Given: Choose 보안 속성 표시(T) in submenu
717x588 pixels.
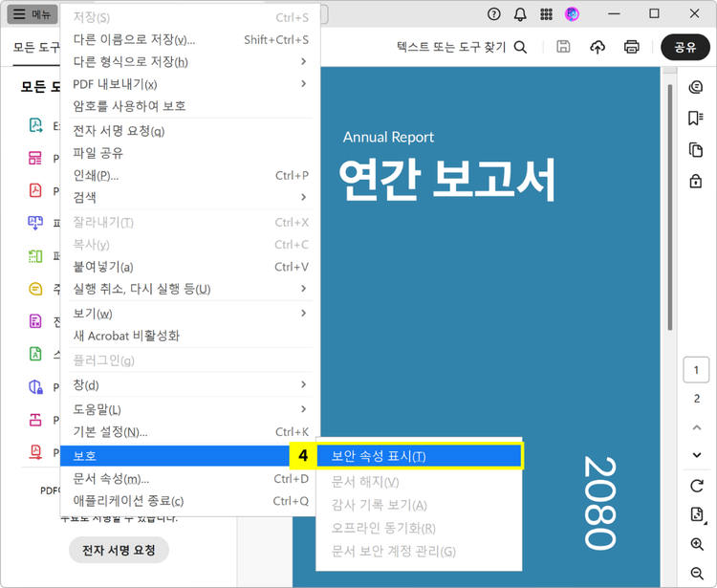Looking at the screenshot, I should click(x=419, y=456).
